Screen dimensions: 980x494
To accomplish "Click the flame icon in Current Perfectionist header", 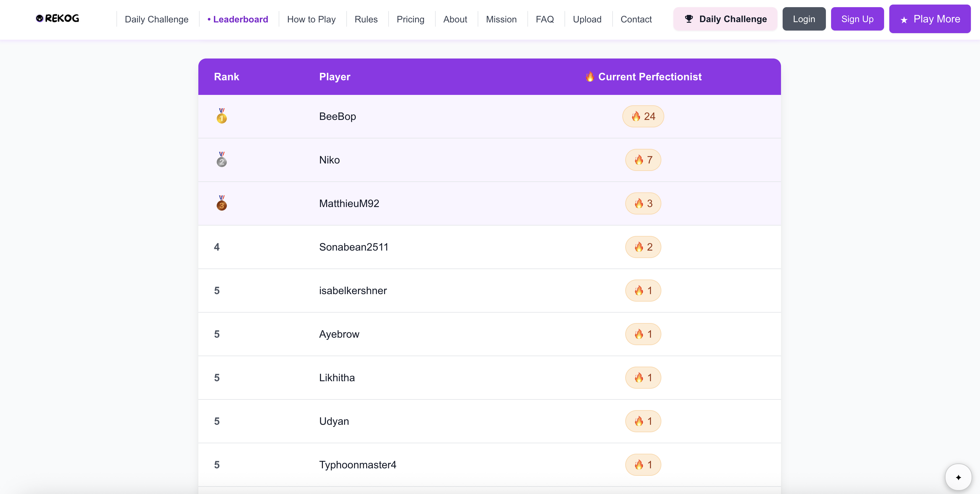I will (x=590, y=76).
